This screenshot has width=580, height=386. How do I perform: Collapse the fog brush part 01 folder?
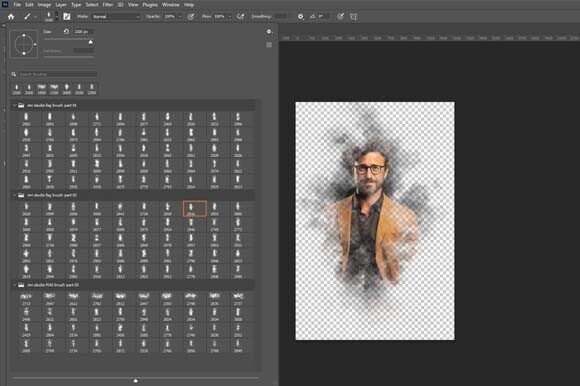click(14, 105)
